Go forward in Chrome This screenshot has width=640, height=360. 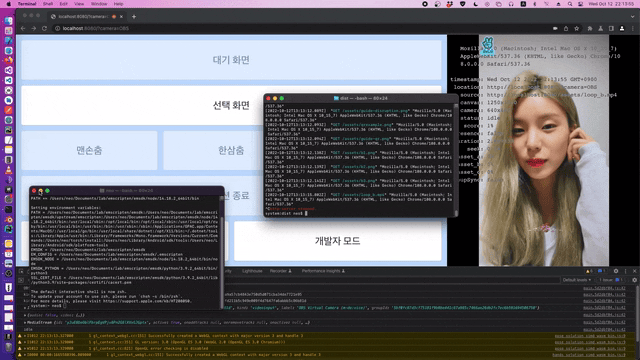[33, 29]
